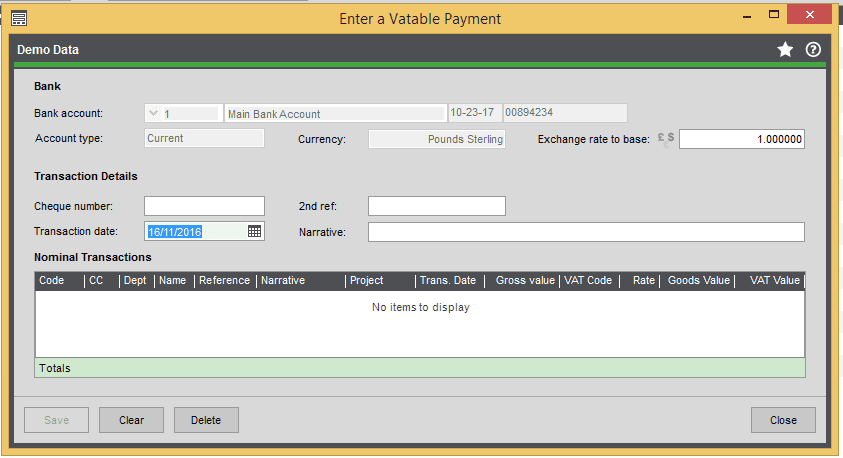Open help via the question mark icon

(x=813, y=49)
